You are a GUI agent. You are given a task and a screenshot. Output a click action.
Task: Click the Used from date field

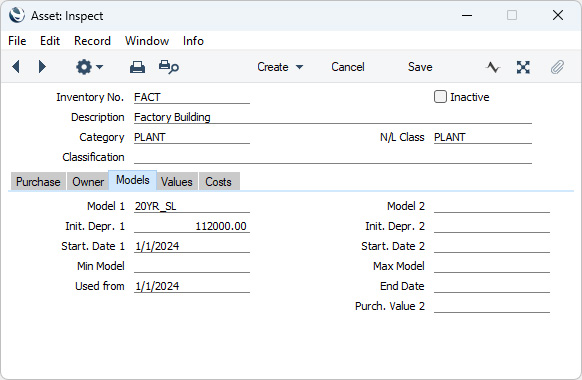coord(192,286)
